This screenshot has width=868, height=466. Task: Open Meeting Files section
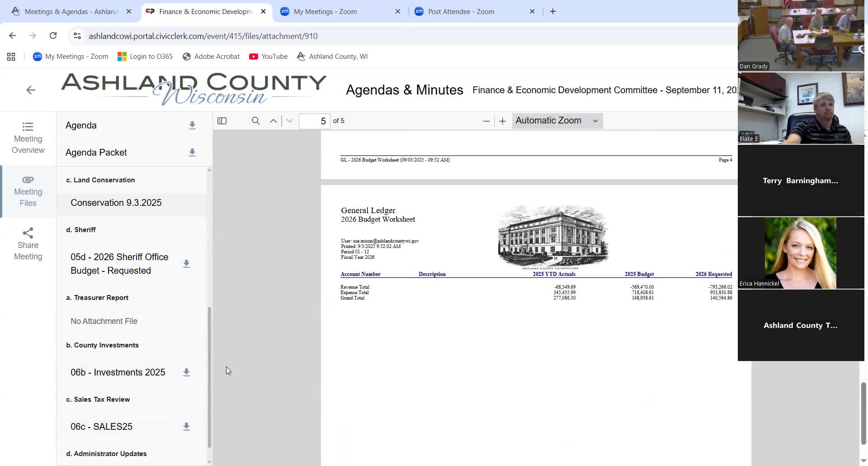pos(28,191)
